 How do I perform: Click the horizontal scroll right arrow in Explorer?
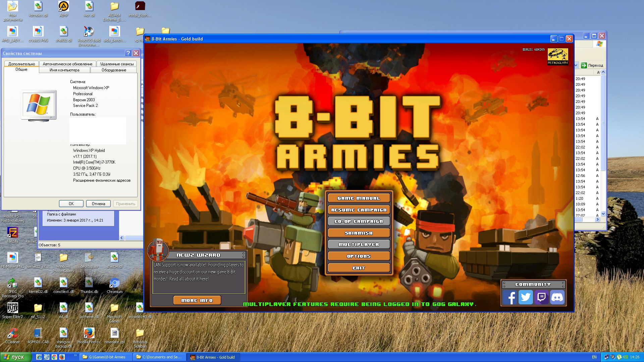597,219
